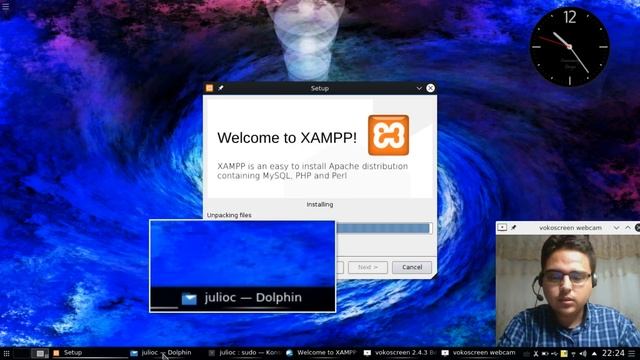Click the orange XAMPP logo in the Setup dialog
This screenshot has height=360, width=640.
[x=388, y=135]
